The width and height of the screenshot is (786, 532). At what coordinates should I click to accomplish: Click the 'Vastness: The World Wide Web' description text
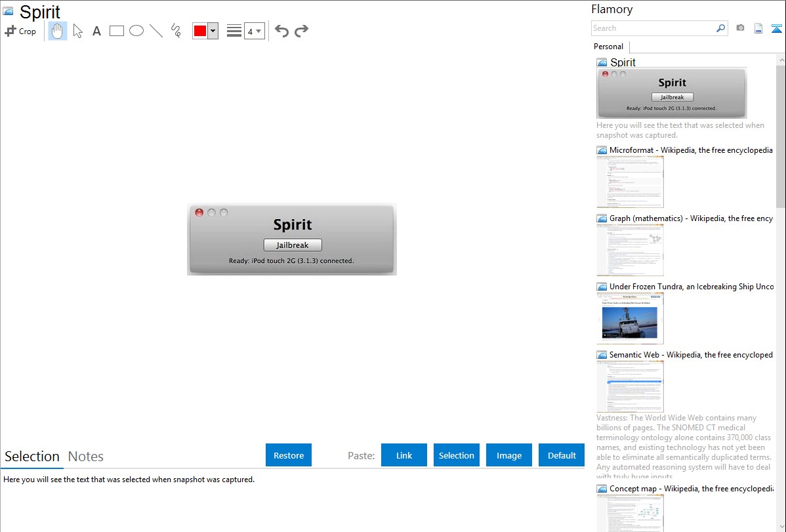coord(684,447)
